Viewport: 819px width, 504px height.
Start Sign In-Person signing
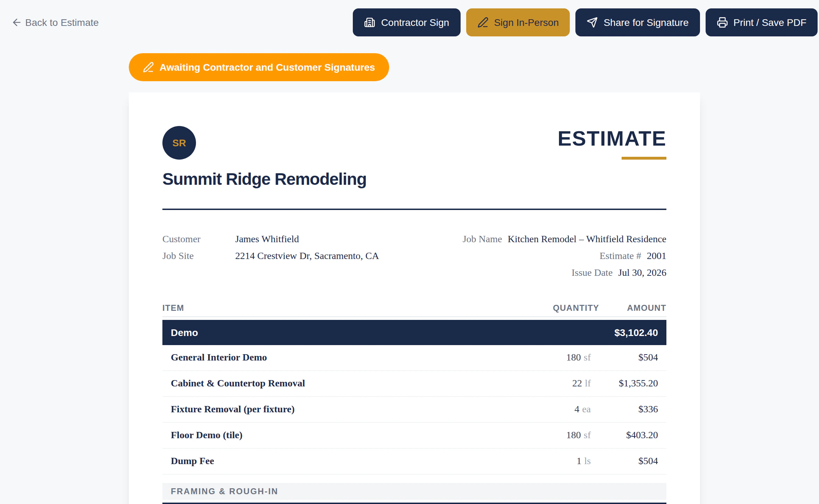518,22
